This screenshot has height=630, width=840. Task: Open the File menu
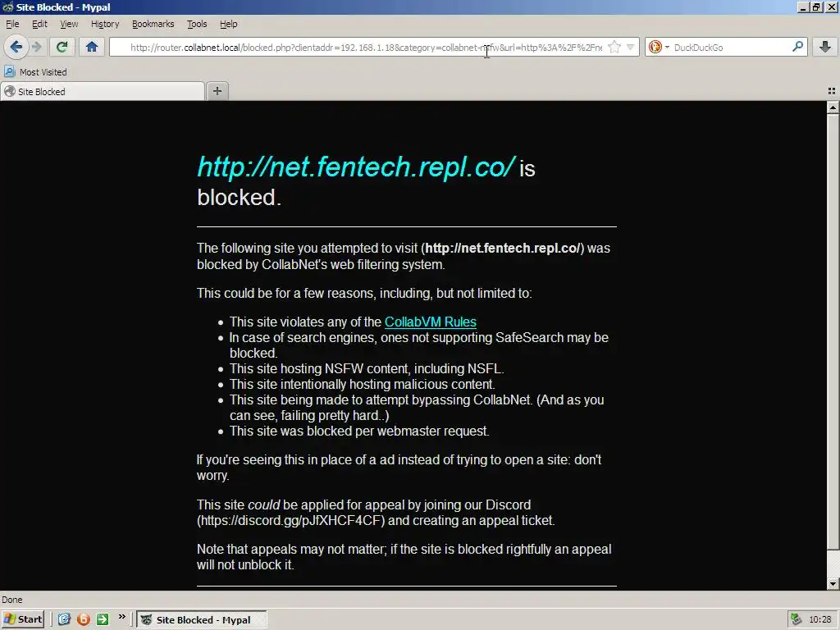pyautogui.click(x=12, y=24)
